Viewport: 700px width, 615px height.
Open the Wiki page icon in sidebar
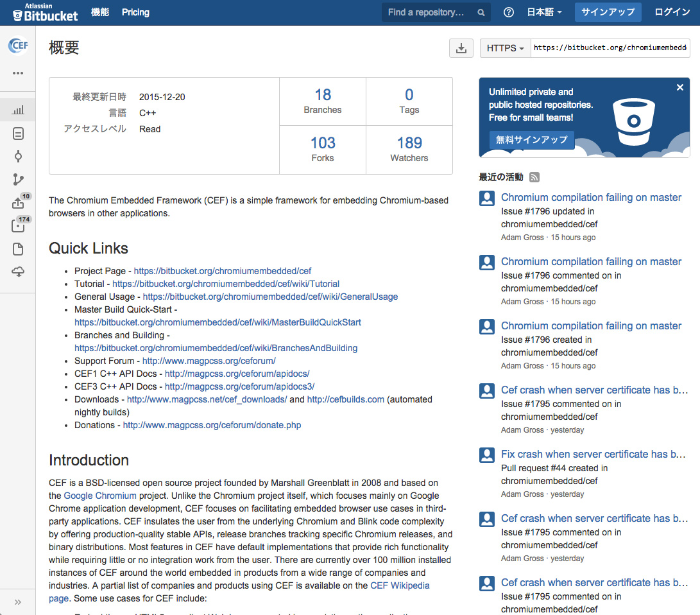(x=18, y=249)
